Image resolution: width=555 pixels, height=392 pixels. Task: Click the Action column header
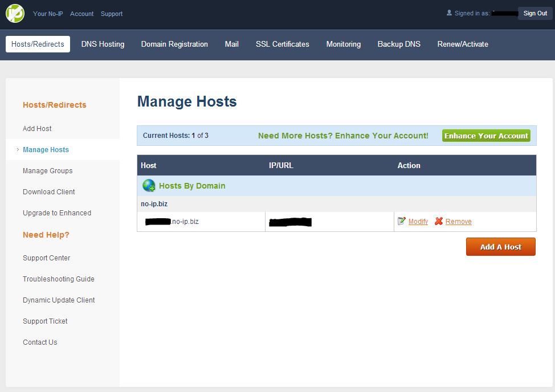(x=409, y=165)
